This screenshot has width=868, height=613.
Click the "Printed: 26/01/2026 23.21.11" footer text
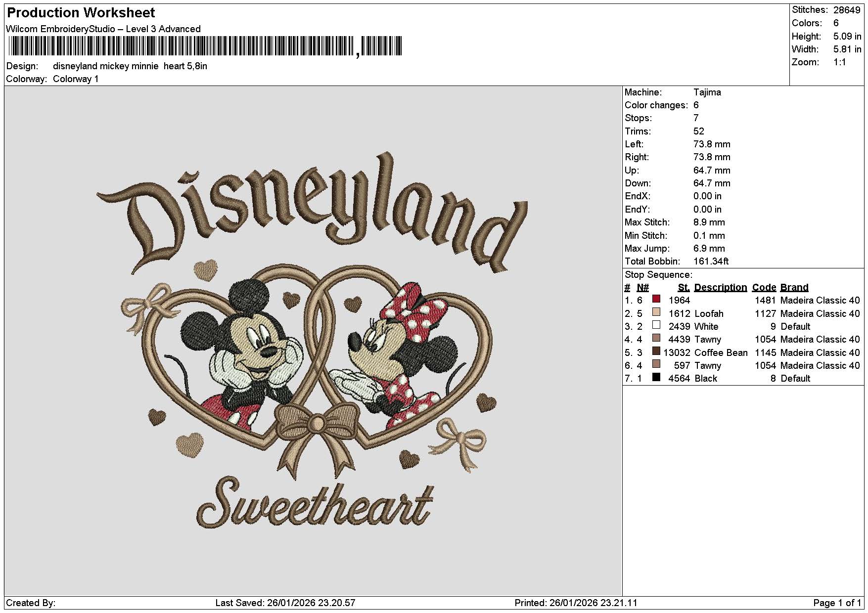tap(576, 603)
